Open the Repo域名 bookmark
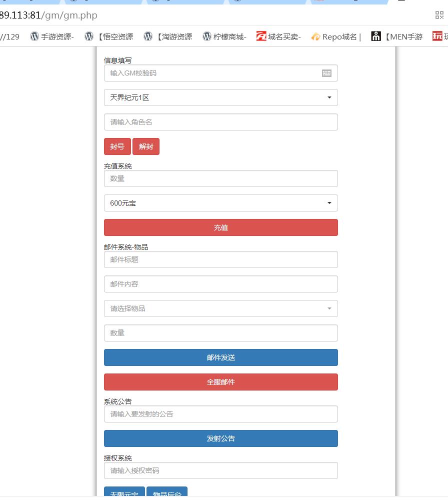Image resolution: width=448 pixels, height=504 pixels. click(x=335, y=36)
